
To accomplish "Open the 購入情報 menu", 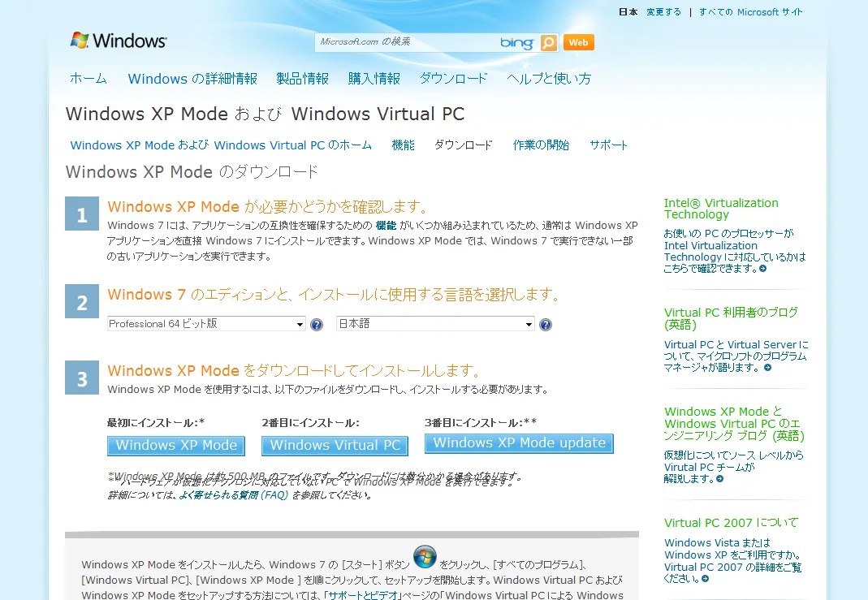I will (x=374, y=79).
